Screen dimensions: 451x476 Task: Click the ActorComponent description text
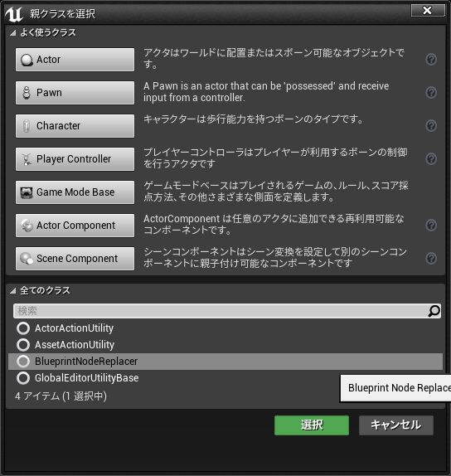(x=274, y=225)
